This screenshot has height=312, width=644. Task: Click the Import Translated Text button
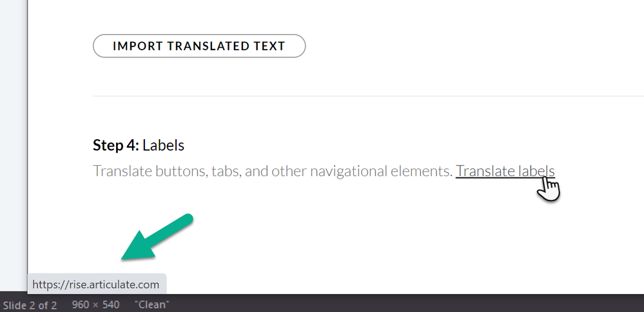click(199, 46)
